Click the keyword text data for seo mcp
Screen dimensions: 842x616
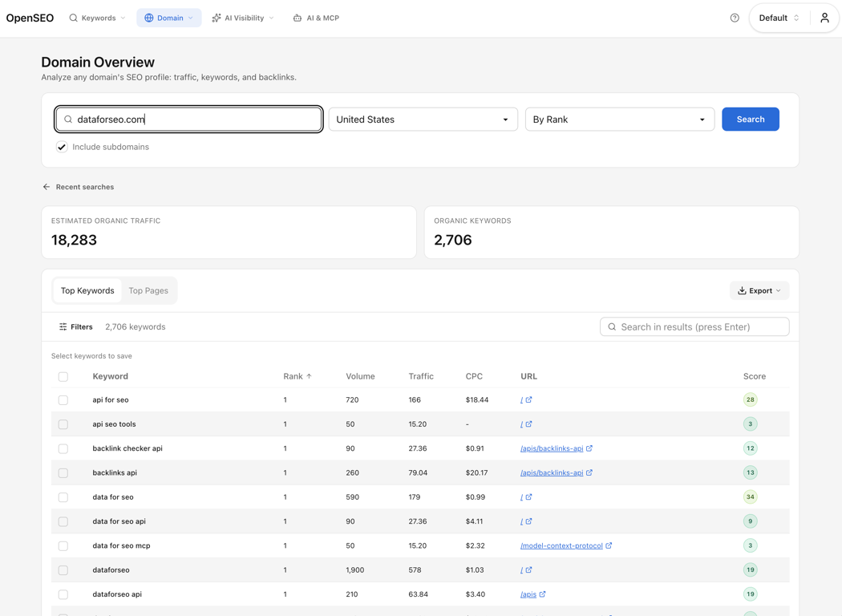click(x=121, y=545)
